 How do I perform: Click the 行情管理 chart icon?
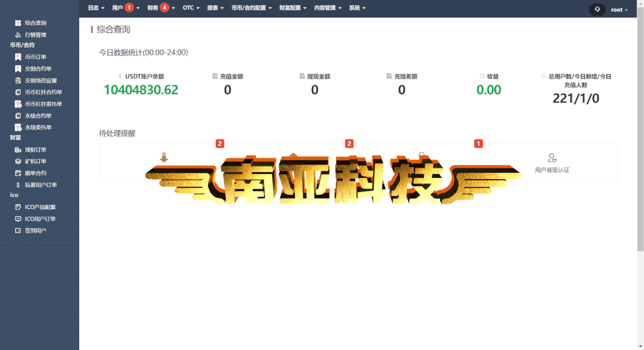(18, 35)
